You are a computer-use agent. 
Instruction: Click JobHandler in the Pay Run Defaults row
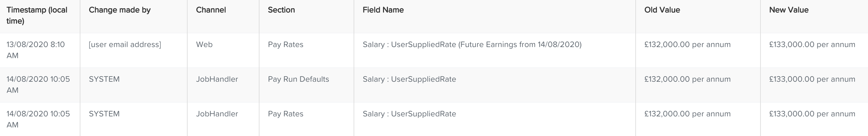tap(217, 79)
